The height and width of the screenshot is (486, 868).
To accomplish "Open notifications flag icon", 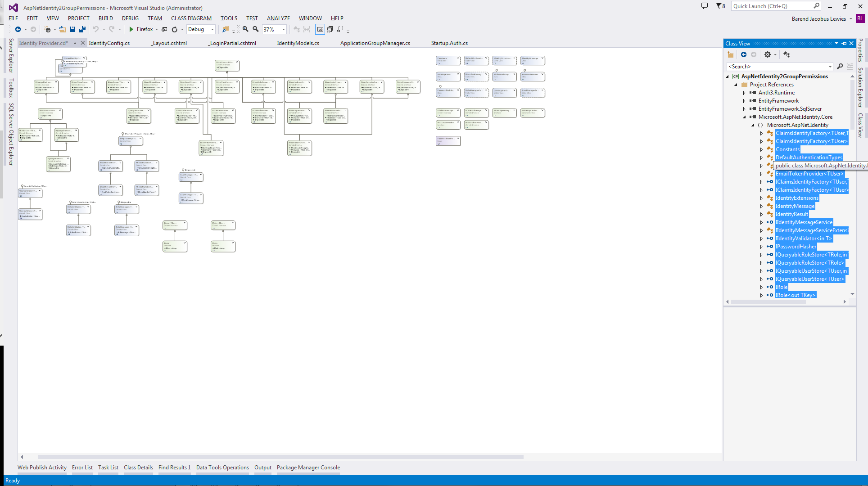I will (x=720, y=6).
